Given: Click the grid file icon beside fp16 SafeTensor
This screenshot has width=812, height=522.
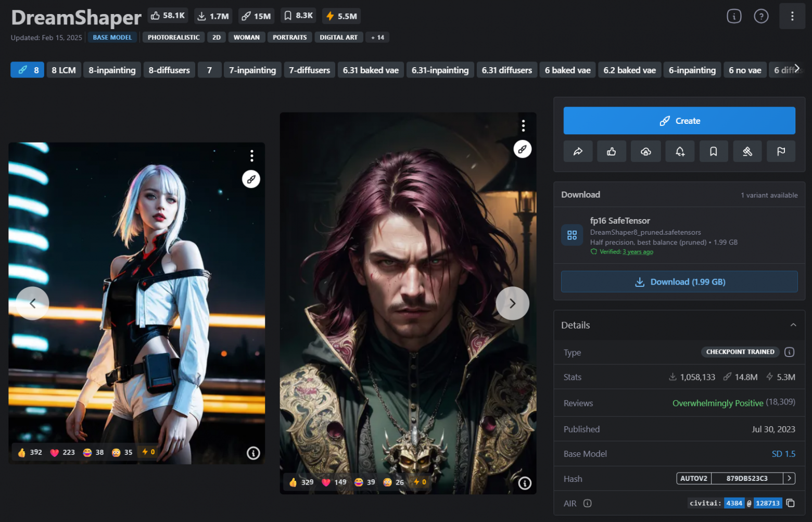Looking at the screenshot, I should click(x=572, y=235).
